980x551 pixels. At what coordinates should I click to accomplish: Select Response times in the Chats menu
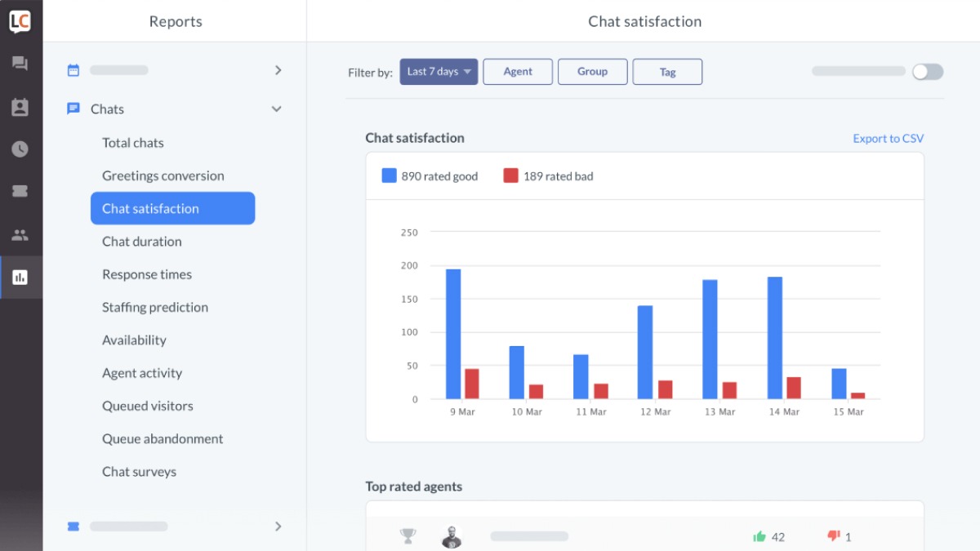(x=147, y=274)
